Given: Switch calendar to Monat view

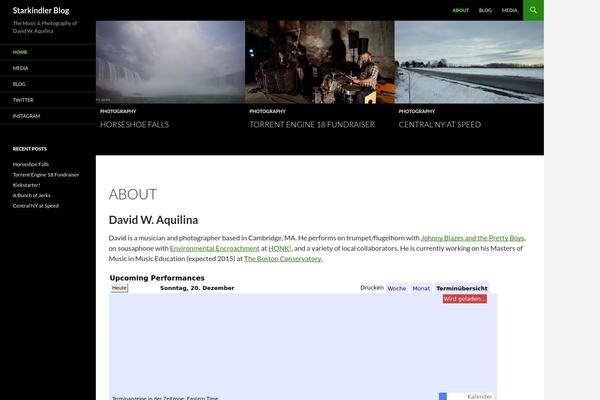Looking at the screenshot, I should coord(421,288).
